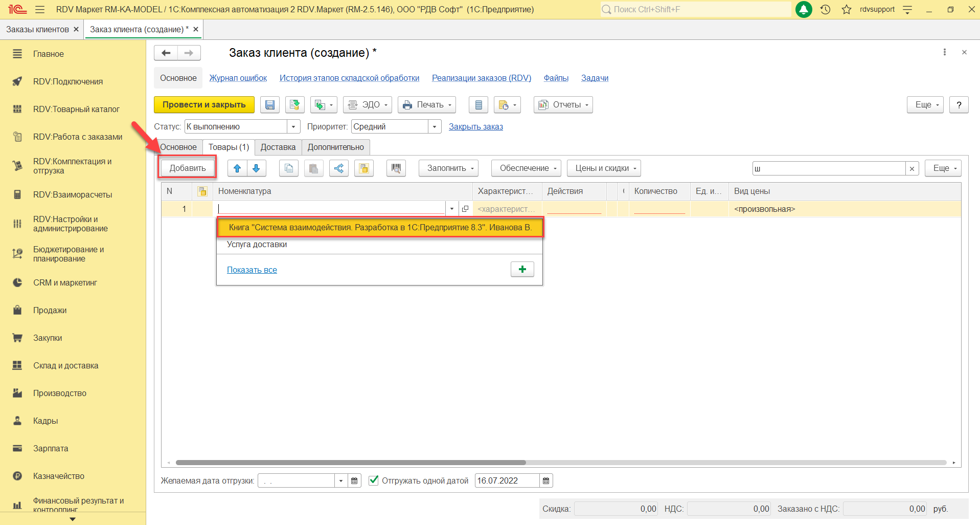Viewport: 980px width, 525px height.
Task: Click the save document diskette icon
Action: click(269, 105)
